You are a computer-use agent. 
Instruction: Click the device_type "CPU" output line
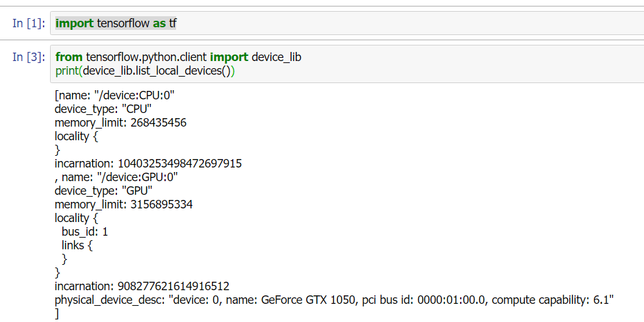pos(103,109)
